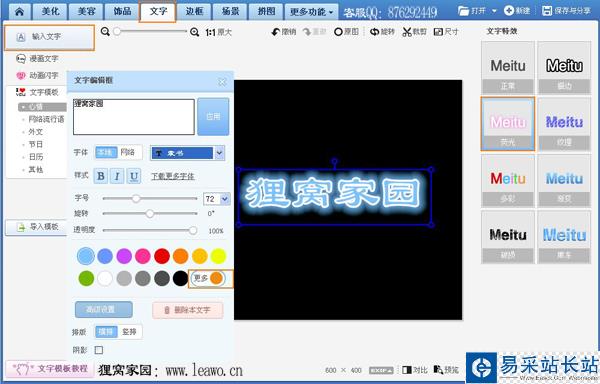Click the 下载更多字体 link
Viewport: 600px width, 384px height.
[173, 176]
